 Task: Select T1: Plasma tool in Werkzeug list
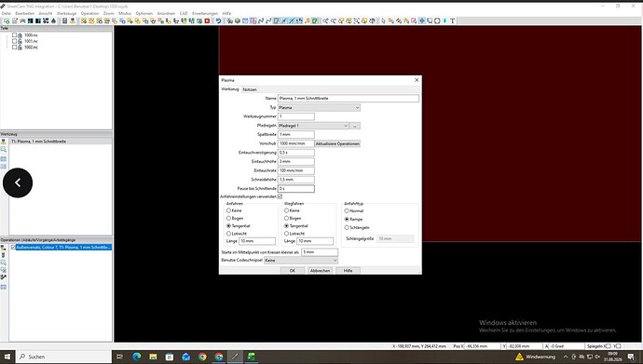(60, 142)
